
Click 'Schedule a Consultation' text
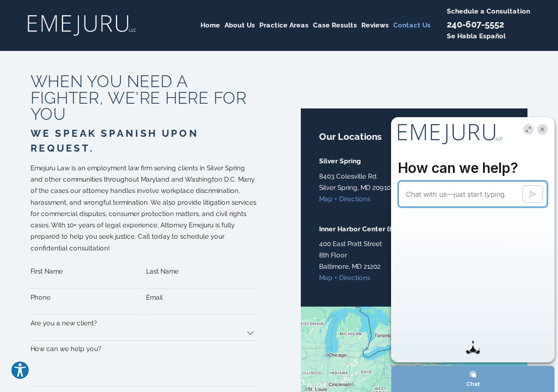489,11
